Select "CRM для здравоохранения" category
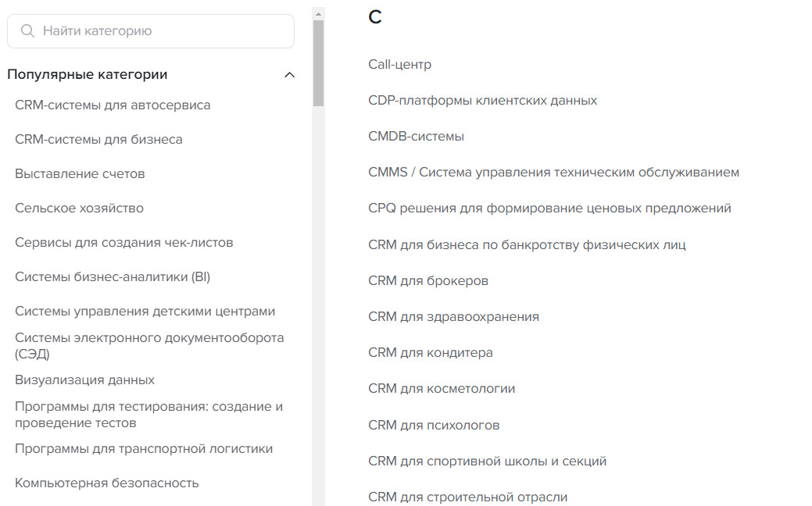The image size is (812, 506). (453, 316)
